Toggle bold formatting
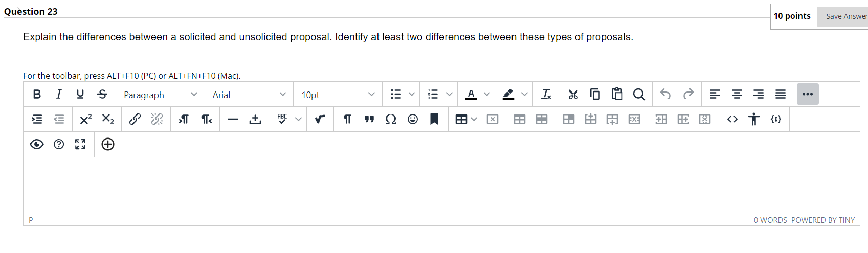Screen dimensions: 868x253 pos(37,94)
